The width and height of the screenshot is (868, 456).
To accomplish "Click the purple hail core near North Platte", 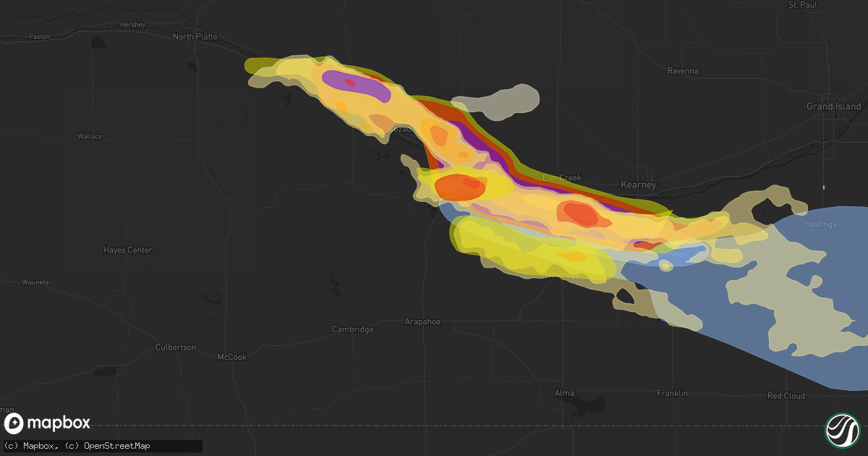I will [356, 85].
